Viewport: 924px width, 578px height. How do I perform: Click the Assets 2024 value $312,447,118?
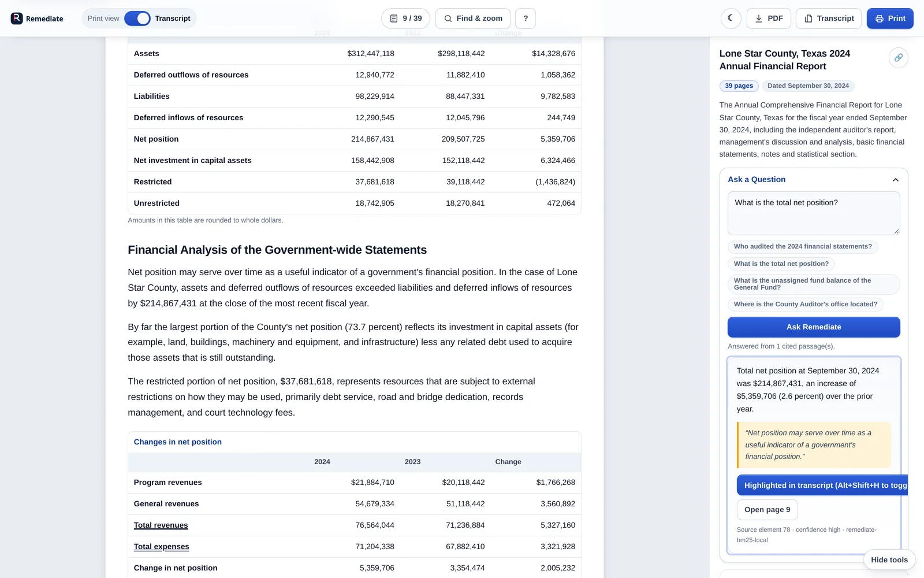[x=371, y=54]
